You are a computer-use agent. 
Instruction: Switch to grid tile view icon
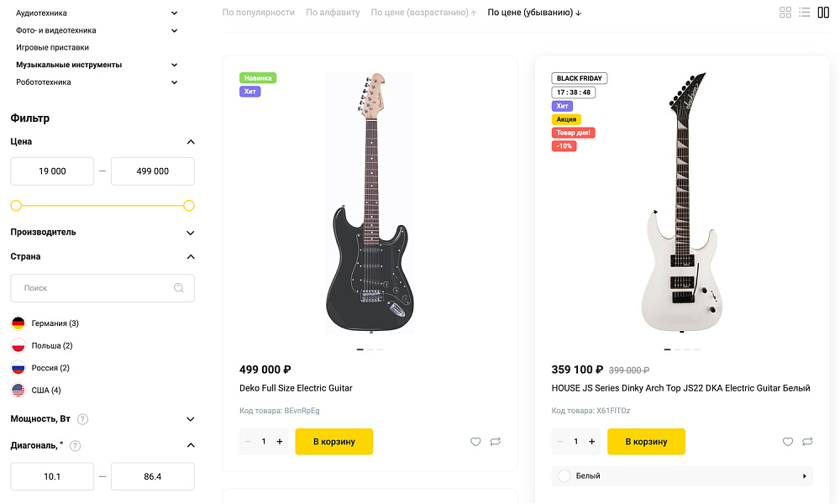(785, 13)
